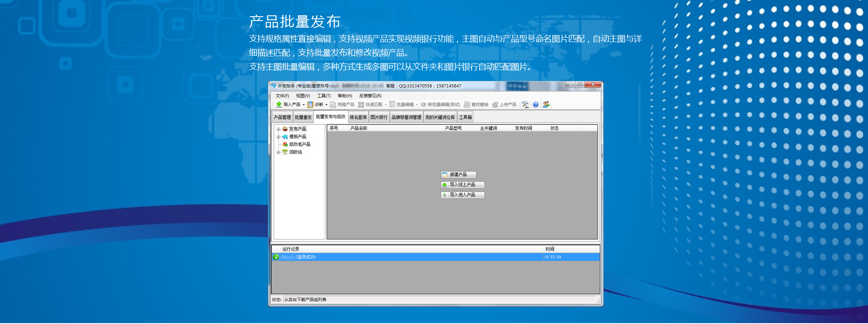Click the 导入线上产品 button
Screen dimensions: 868x324
[462, 185]
